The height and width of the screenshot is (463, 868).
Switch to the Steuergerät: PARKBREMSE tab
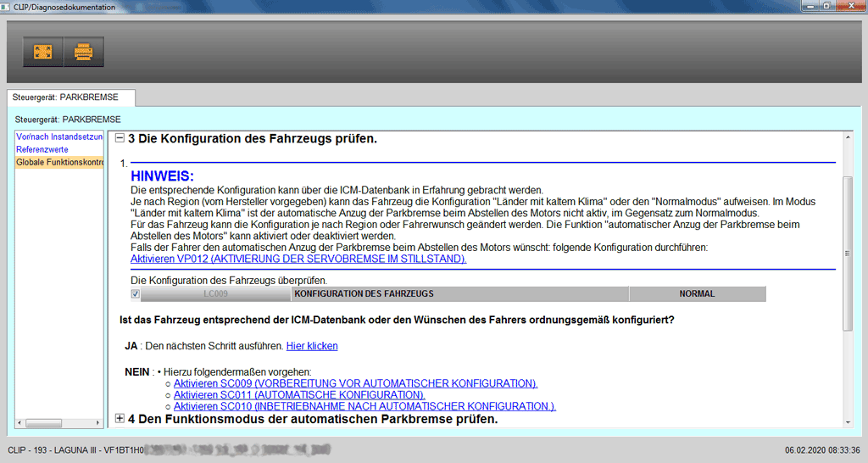[65, 97]
